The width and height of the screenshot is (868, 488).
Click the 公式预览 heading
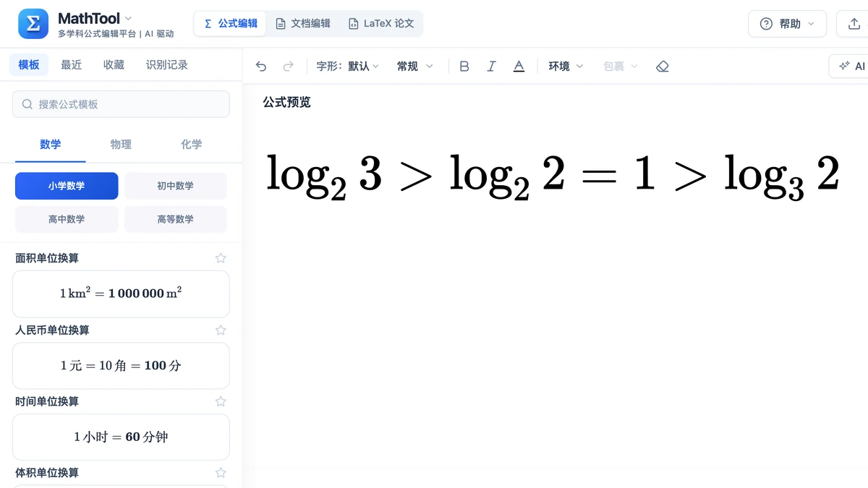pos(286,102)
